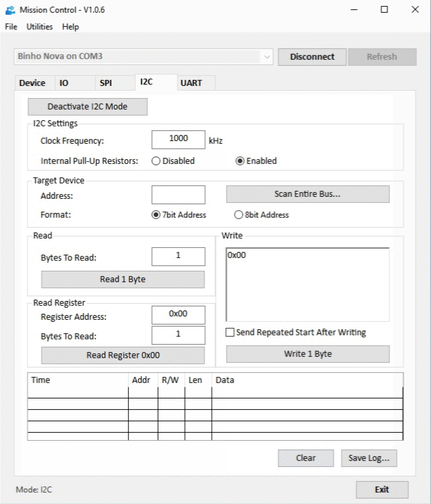Viewport: 431px width, 504px height.
Task: Click the target device Address field
Action: pyautogui.click(x=178, y=195)
